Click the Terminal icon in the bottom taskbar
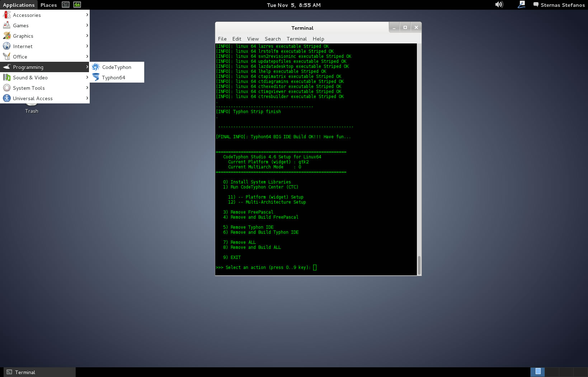This screenshot has height=377, width=588. pos(9,372)
